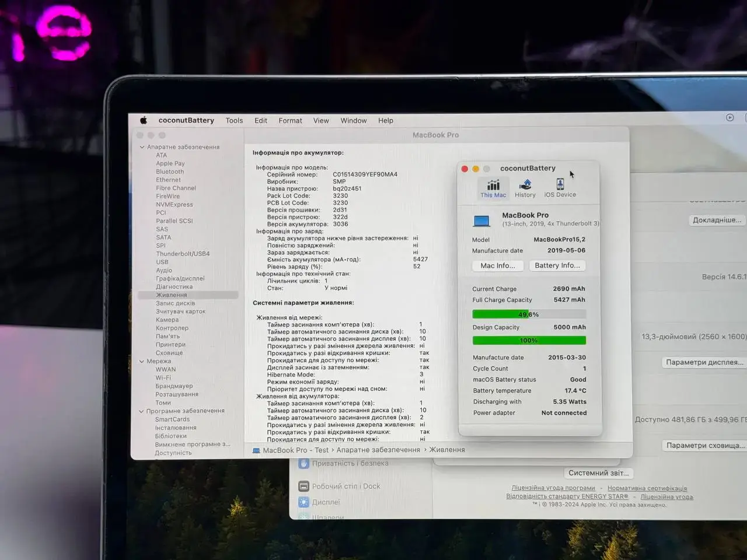The image size is (747, 560).
Task: Click the Докладніше... button in settings window
Action: point(717,220)
